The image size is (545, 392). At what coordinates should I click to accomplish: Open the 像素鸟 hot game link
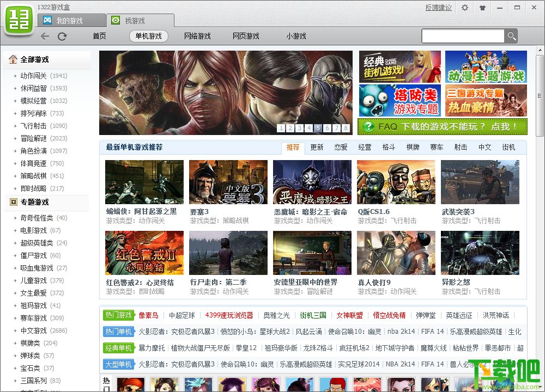[x=148, y=315]
